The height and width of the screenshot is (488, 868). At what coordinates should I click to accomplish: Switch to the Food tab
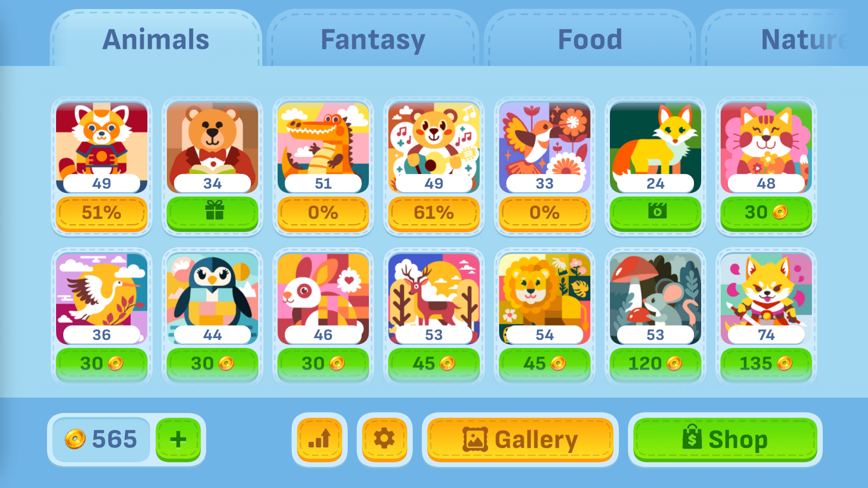point(590,40)
